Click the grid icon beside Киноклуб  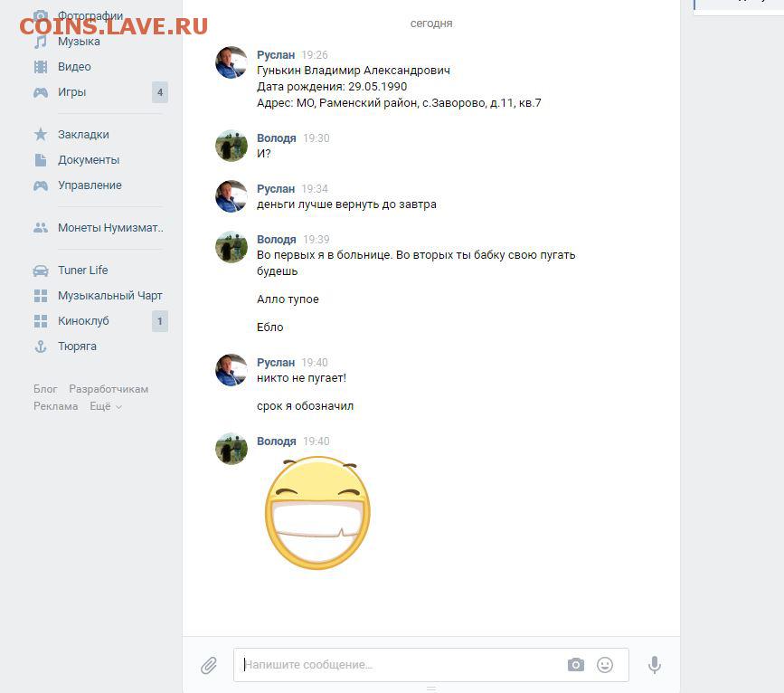[x=41, y=321]
